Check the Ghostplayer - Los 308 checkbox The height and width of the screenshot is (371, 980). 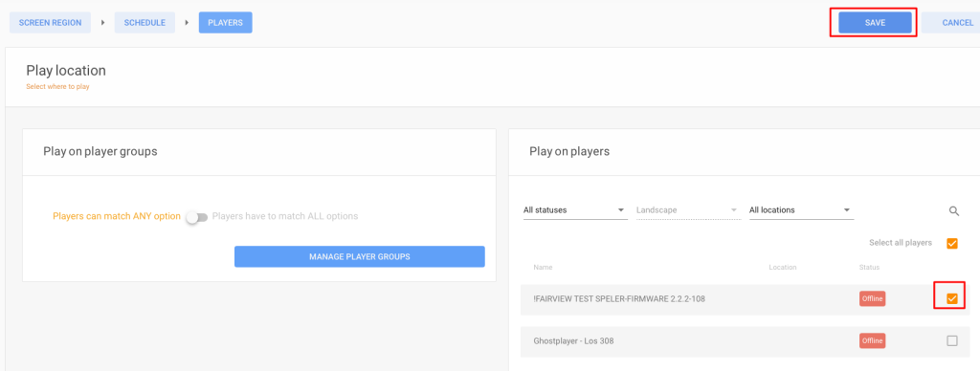coord(952,340)
